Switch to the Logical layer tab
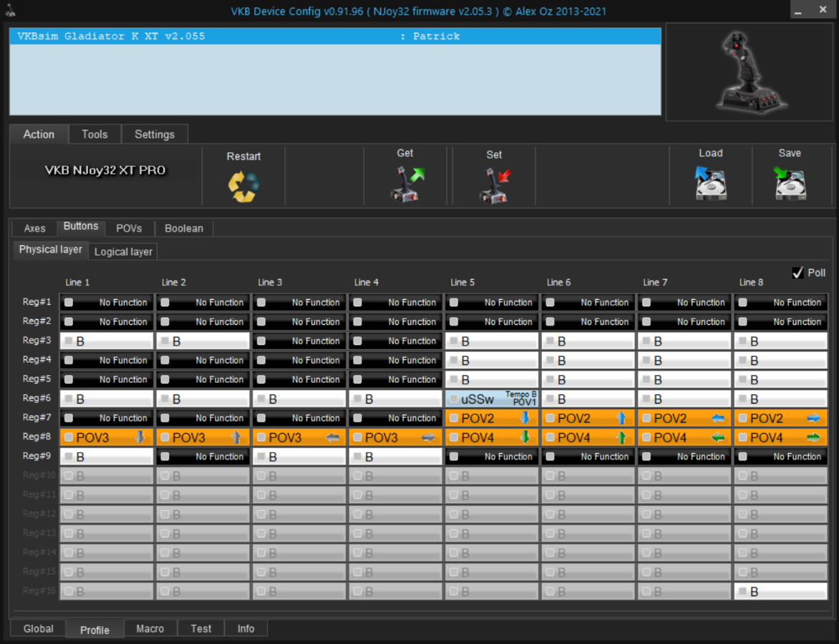The image size is (839, 644). [123, 252]
